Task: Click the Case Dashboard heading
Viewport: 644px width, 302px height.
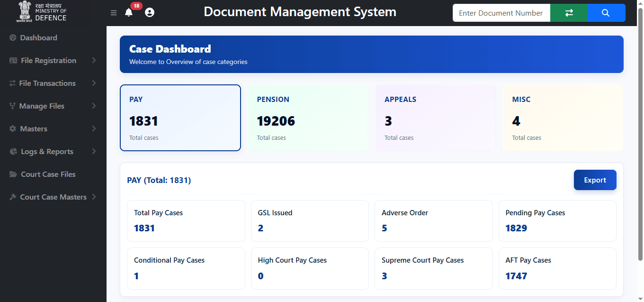Action: pyautogui.click(x=170, y=49)
